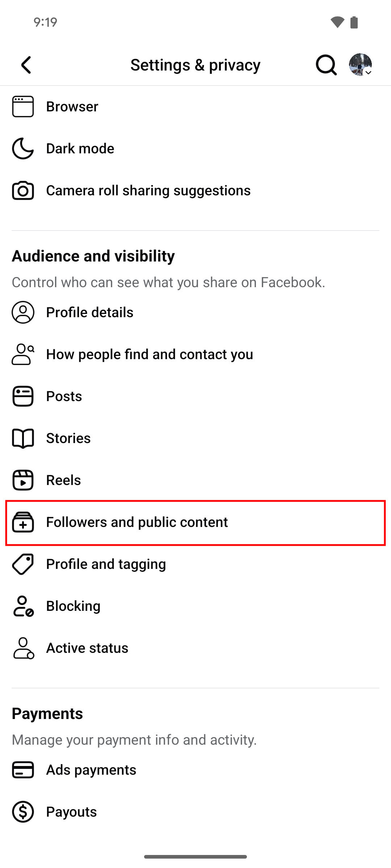Image resolution: width=391 pixels, height=868 pixels.
Task: Go to Posts settings
Action: pyautogui.click(x=64, y=396)
